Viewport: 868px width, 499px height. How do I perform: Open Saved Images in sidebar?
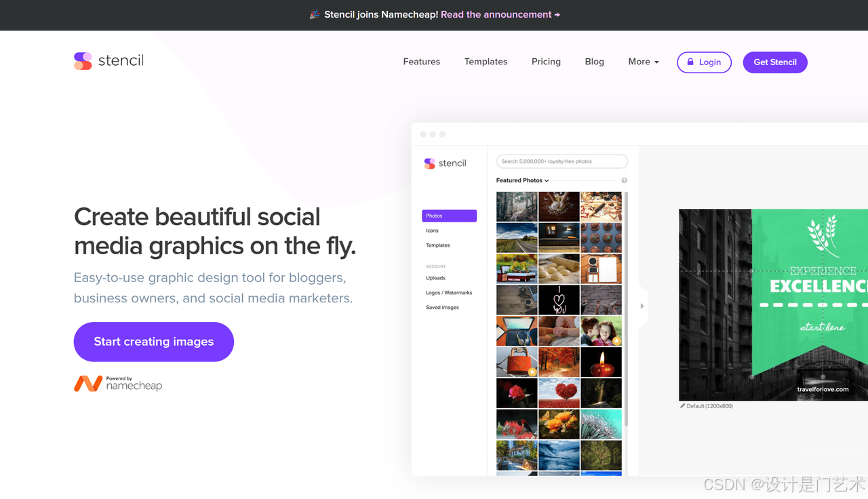(x=442, y=308)
